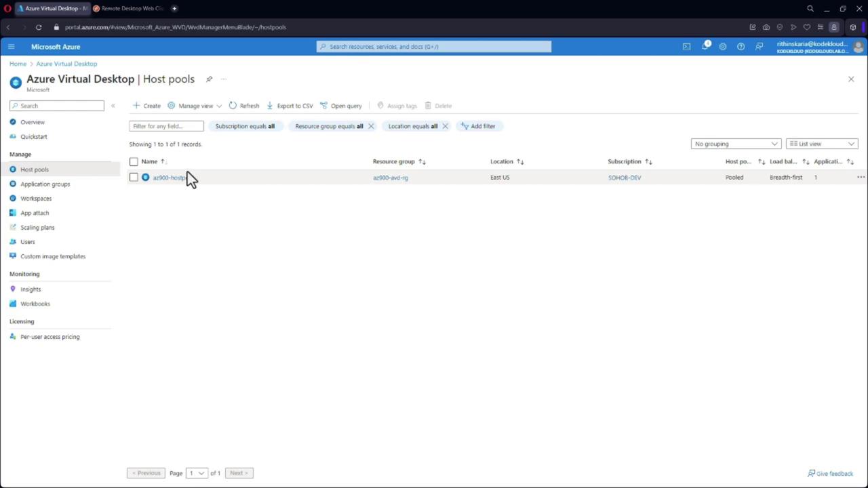
Task: Pin Azure Virtual Desktop blade
Action: click(209, 79)
